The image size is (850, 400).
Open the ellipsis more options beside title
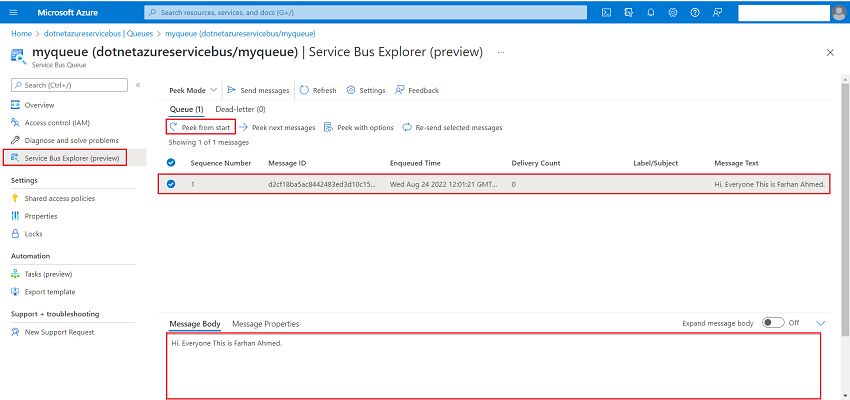pyautogui.click(x=501, y=53)
